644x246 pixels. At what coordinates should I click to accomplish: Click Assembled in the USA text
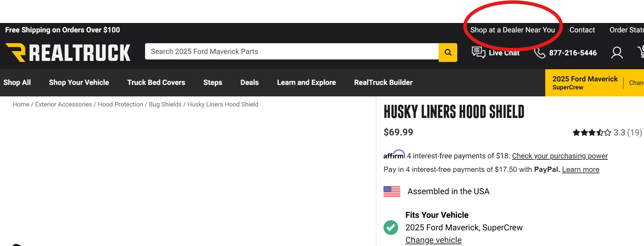pos(448,191)
